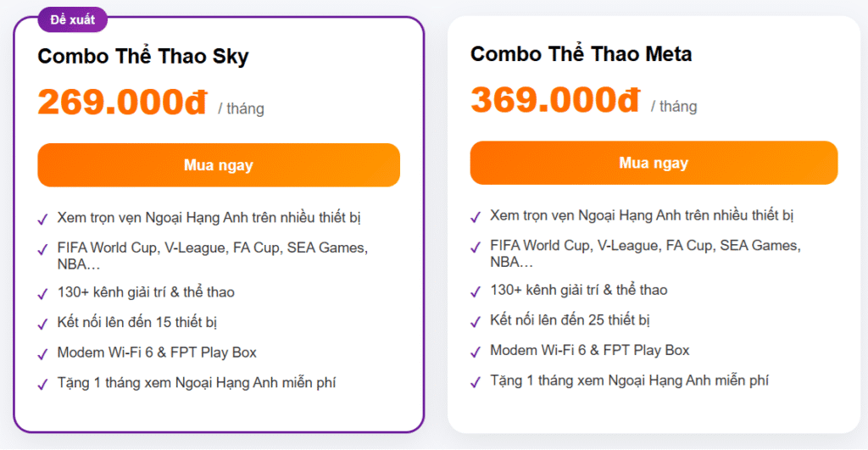This screenshot has height=450, width=868.
Task: Click Meta card's FIFA World Cup checkmark
Action: [476, 247]
